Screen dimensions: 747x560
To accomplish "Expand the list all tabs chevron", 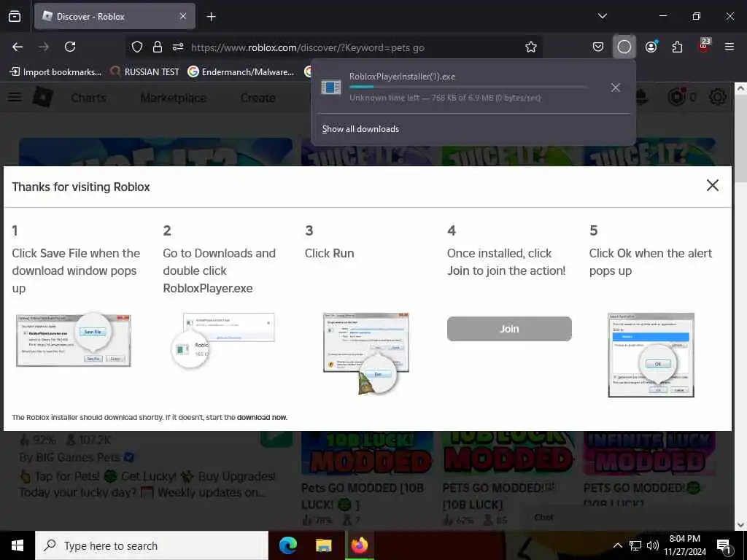I will coord(602,16).
